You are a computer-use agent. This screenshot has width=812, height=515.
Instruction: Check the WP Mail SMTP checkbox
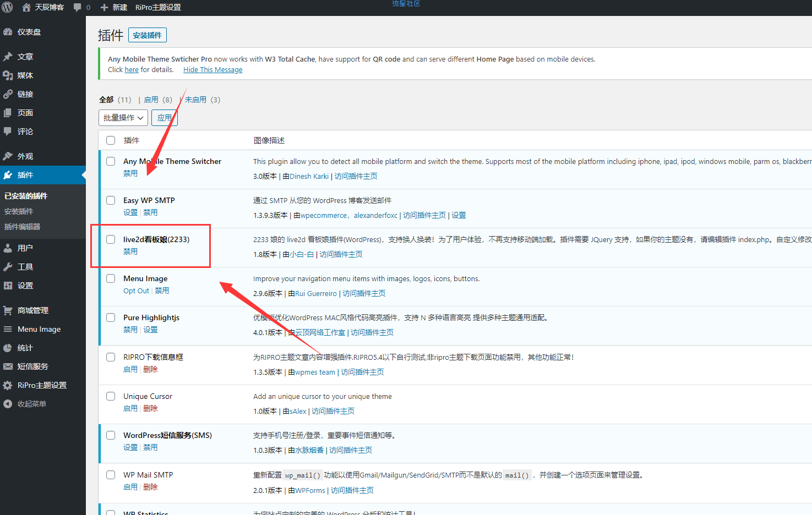pos(111,475)
